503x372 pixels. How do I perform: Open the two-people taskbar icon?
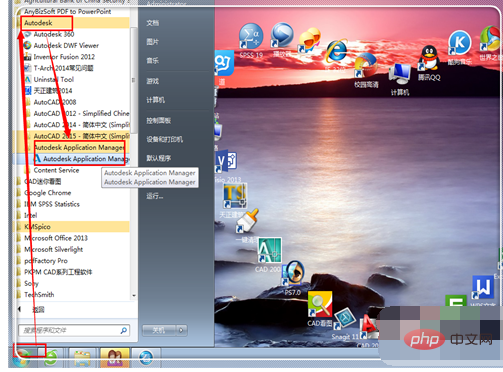[x=114, y=358]
